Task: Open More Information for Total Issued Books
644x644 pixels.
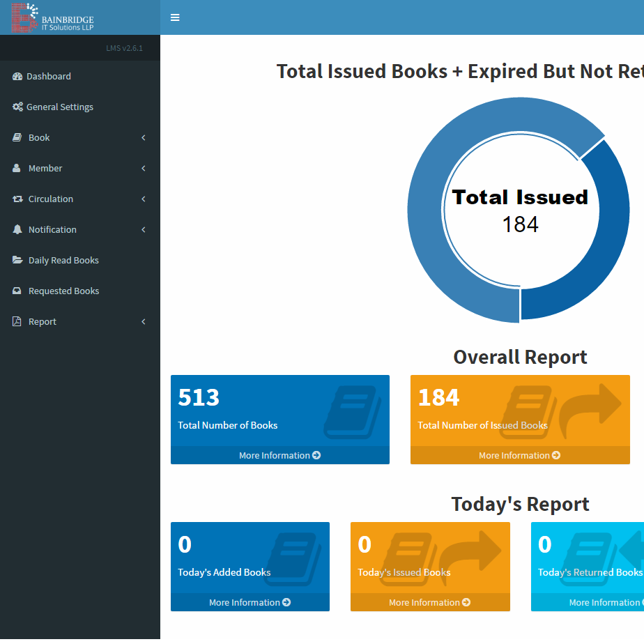Action: click(x=519, y=455)
